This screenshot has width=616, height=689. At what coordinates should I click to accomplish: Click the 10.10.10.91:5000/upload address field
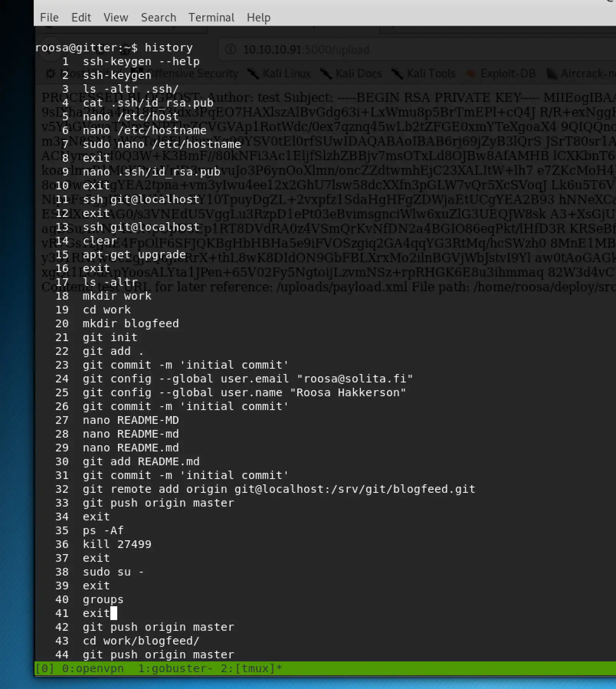point(306,49)
